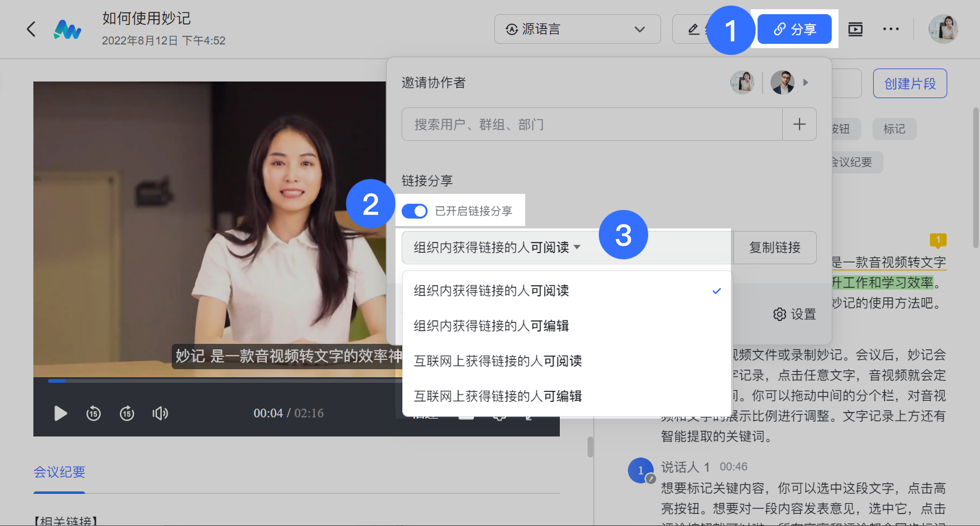Expand the collaborator list arrow
The width and height of the screenshot is (980, 526).
[x=806, y=82]
